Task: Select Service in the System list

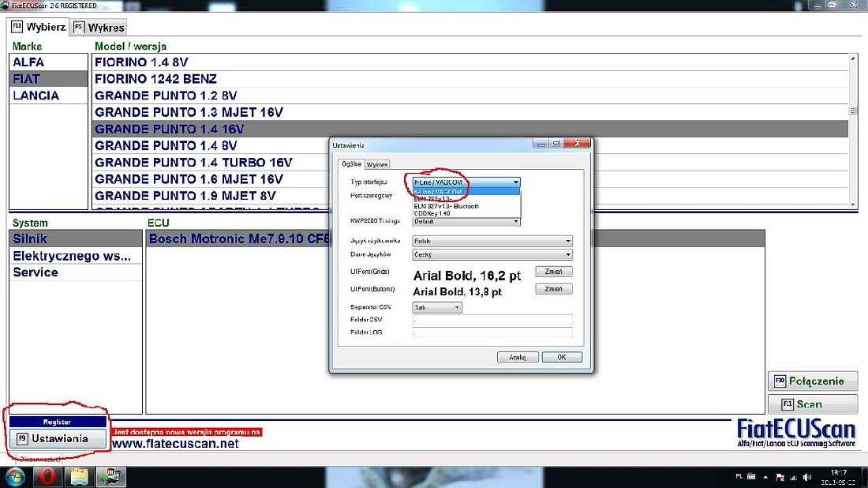Action: [76, 272]
